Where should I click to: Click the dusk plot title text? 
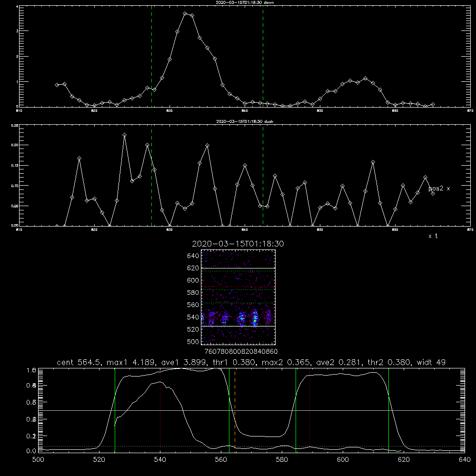[x=245, y=121]
